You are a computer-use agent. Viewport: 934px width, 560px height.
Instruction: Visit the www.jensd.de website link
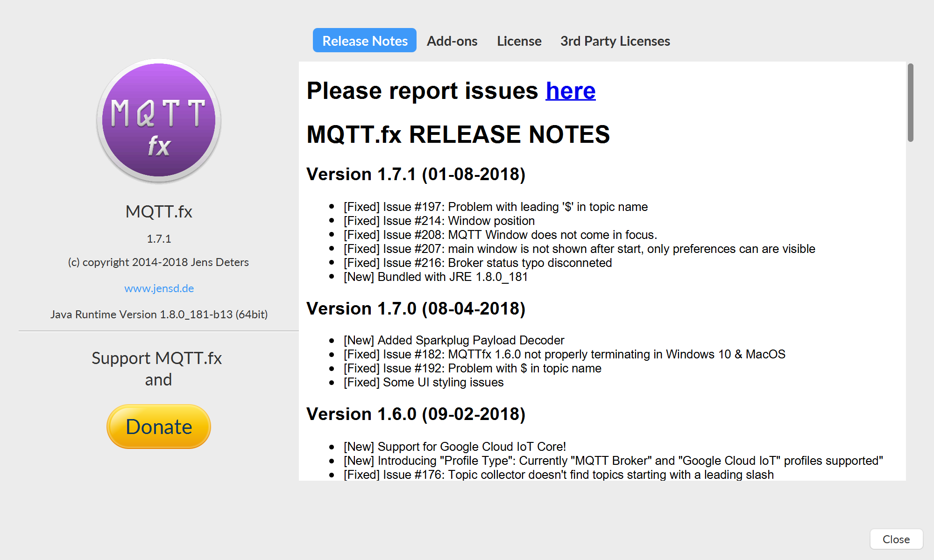click(x=159, y=288)
